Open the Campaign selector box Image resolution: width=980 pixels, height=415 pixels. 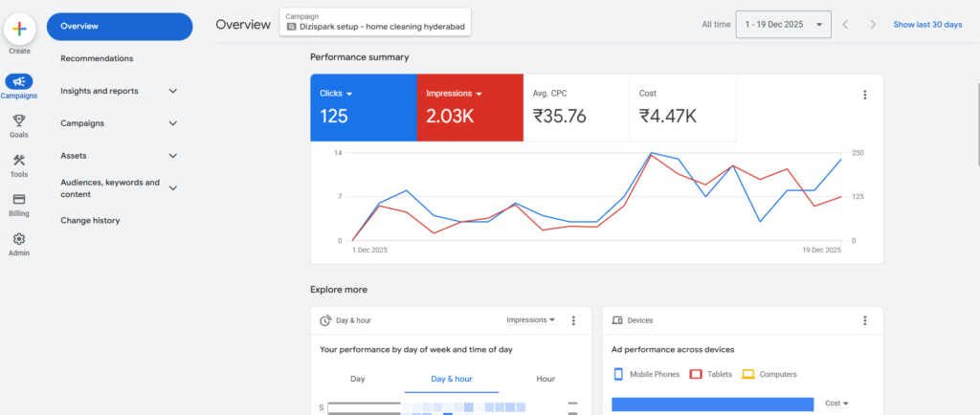tap(375, 22)
